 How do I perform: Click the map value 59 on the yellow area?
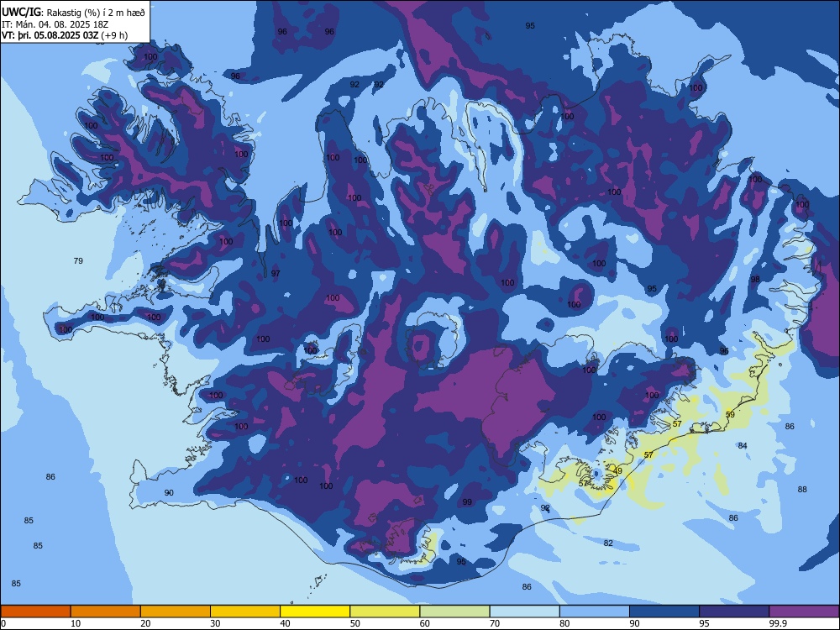730,414
